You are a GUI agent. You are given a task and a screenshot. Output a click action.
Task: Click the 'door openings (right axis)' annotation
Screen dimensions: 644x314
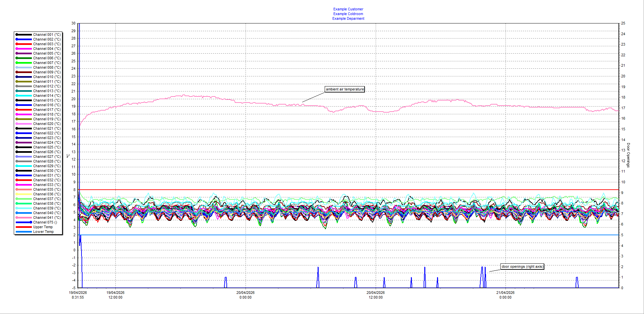[522, 267]
